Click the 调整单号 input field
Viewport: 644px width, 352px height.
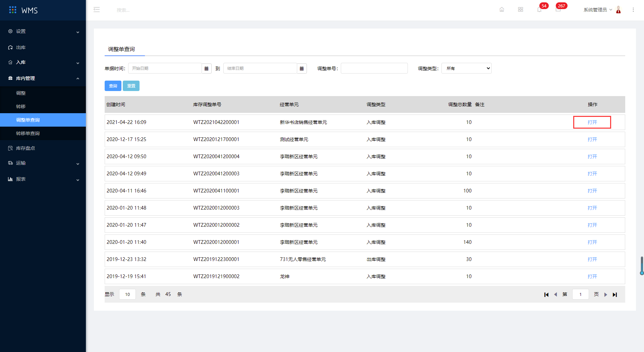(x=374, y=68)
